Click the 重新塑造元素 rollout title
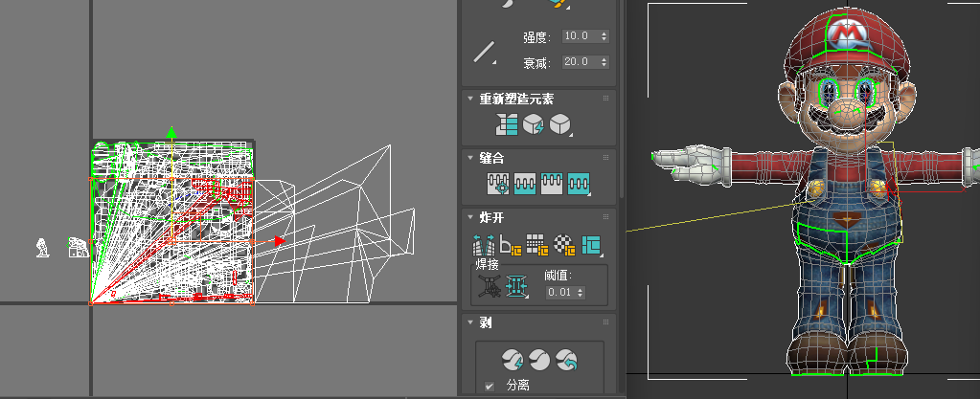This screenshot has height=399, width=980. tap(516, 99)
